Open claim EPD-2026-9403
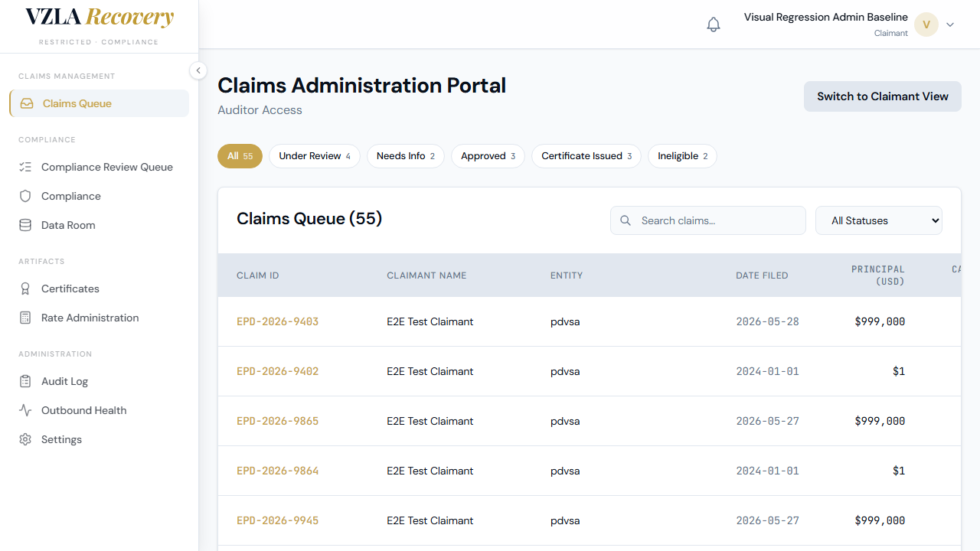 277,321
